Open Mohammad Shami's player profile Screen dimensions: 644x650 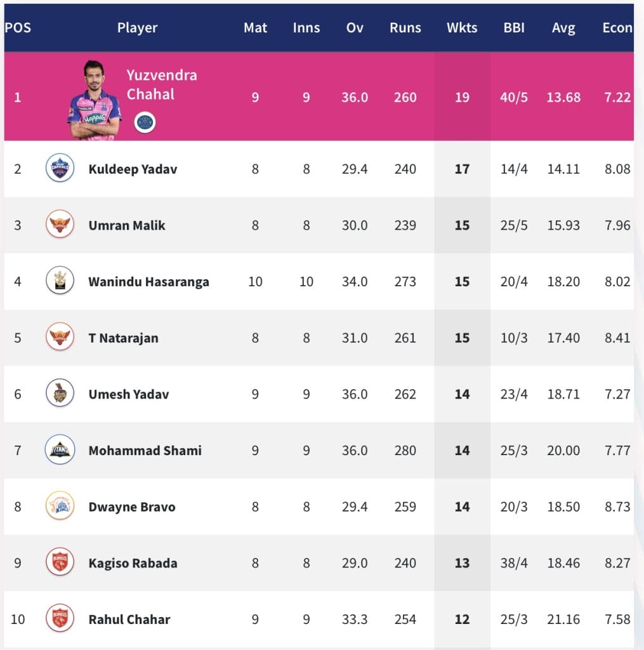[x=145, y=451]
